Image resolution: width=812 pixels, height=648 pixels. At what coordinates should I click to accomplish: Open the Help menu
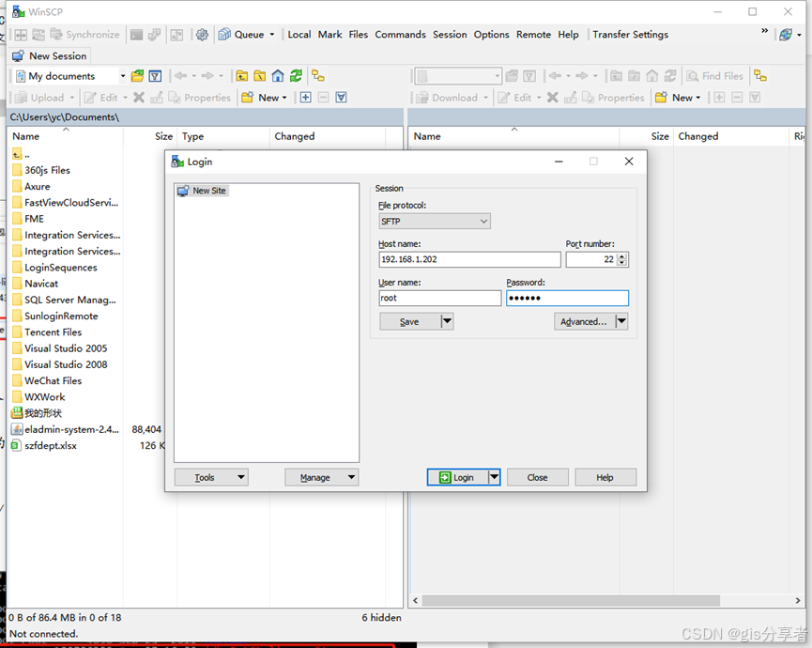(568, 35)
